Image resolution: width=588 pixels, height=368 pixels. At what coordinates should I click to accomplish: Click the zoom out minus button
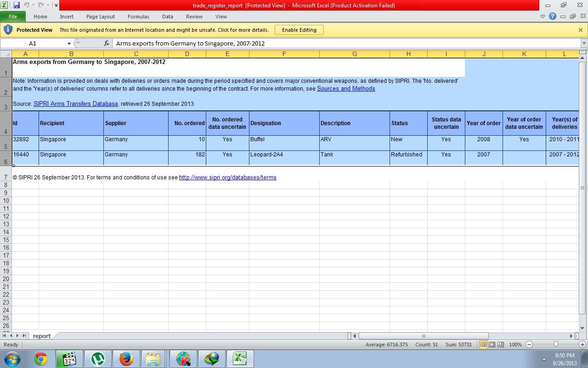pyautogui.click(x=529, y=345)
